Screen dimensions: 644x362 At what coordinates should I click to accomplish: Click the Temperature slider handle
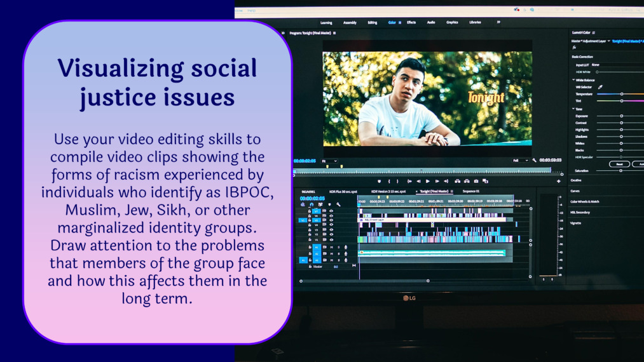pos(622,94)
